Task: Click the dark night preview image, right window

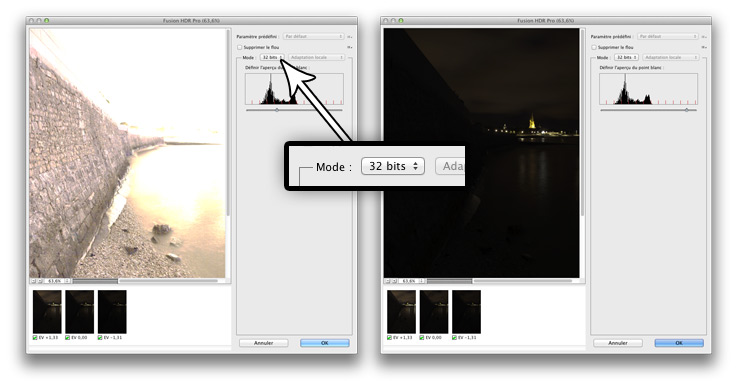Action: click(481, 153)
